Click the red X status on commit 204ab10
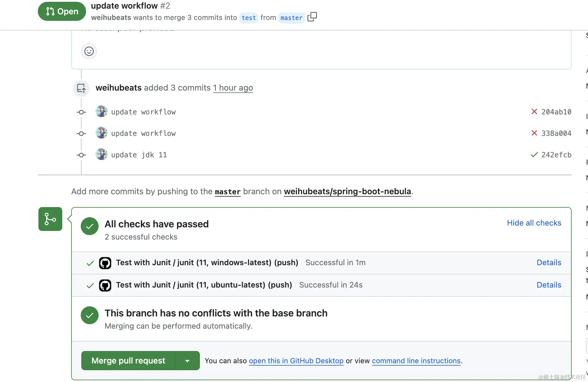The width and height of the screenshot is (588, 382). coord(534,112)
